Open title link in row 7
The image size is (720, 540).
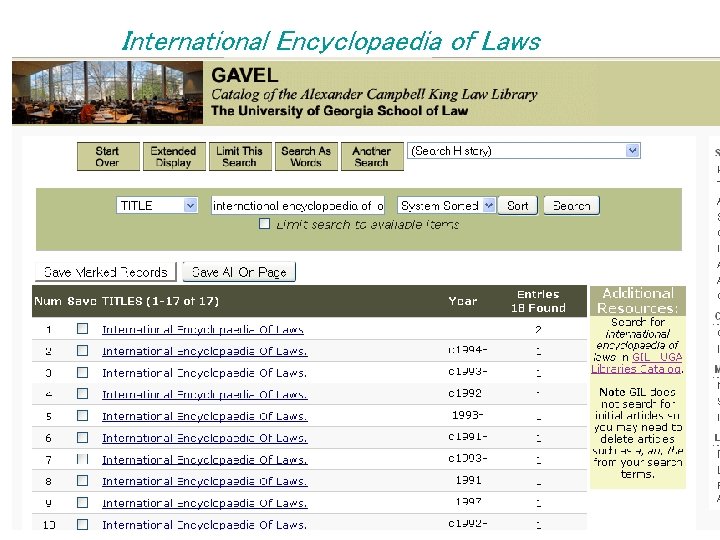(205, 460)
